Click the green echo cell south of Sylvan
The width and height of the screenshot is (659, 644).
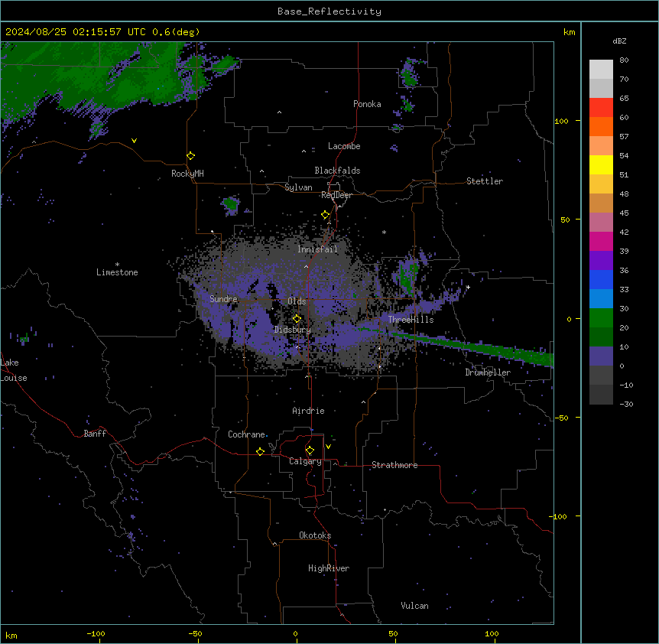(x=231, y=205)
